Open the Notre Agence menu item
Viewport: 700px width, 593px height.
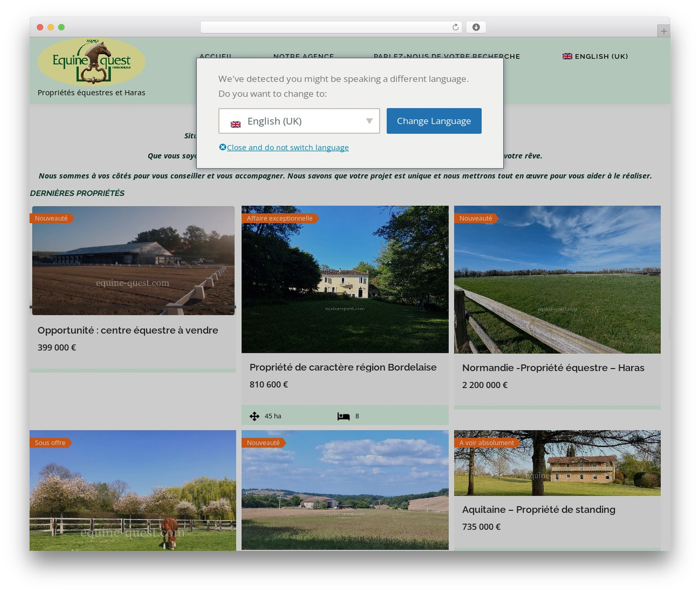click(x=304, y=56)
